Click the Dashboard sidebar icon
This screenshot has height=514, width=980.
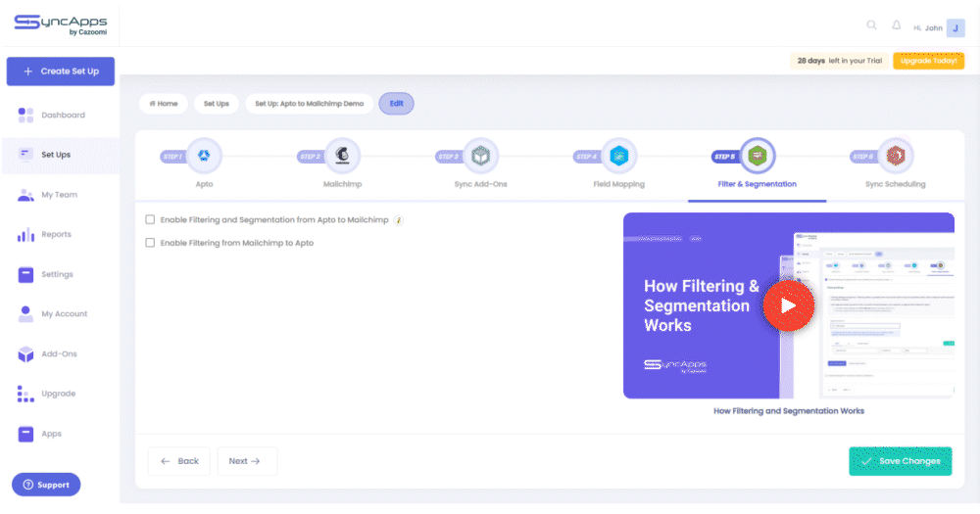[x=25, y=115]
